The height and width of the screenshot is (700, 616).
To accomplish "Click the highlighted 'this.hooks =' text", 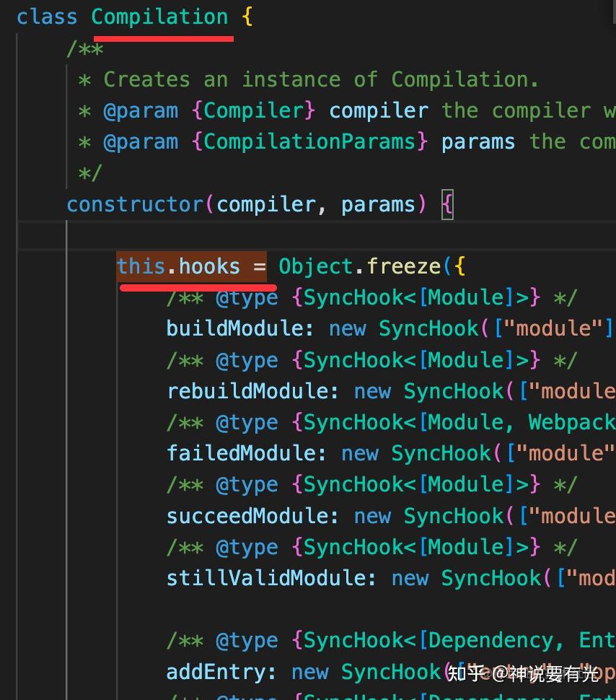I will 191,266.
